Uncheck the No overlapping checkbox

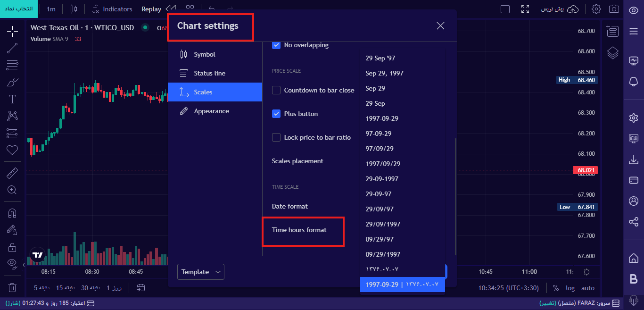pos(276,45)
